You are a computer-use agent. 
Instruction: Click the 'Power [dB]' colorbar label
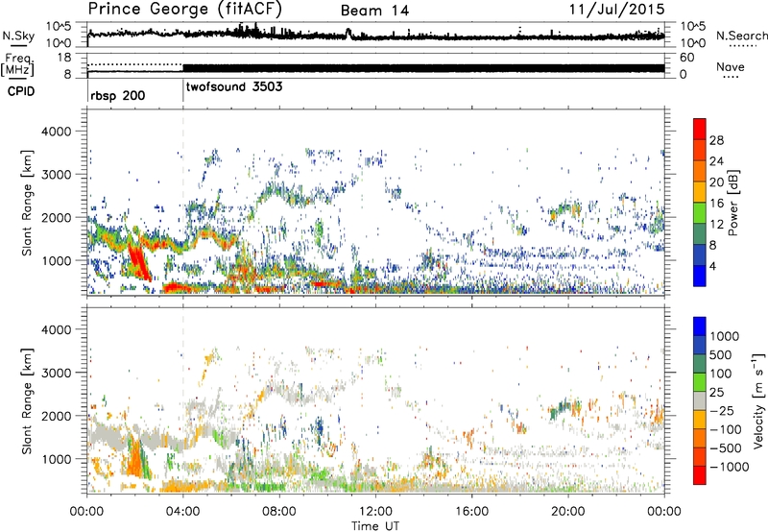coord(733,203)
